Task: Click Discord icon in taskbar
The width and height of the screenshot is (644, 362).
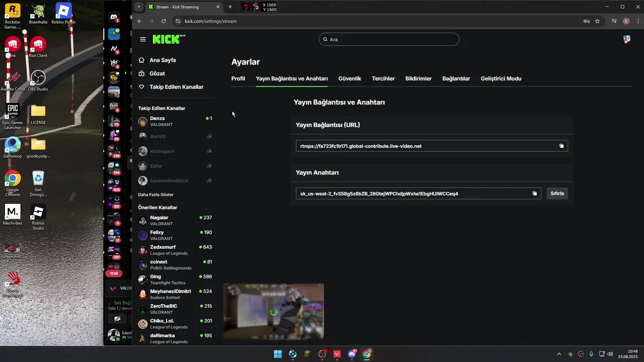Action: pos(352,354)
